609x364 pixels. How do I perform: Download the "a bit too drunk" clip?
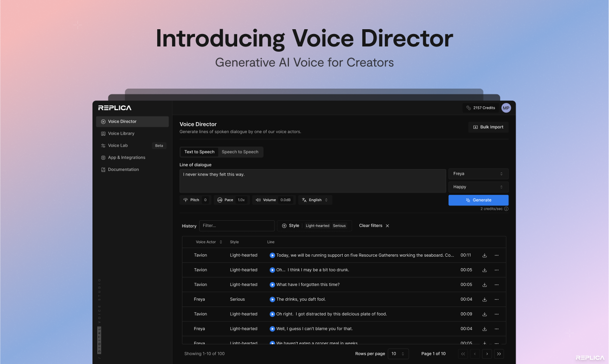pos(484,270)
